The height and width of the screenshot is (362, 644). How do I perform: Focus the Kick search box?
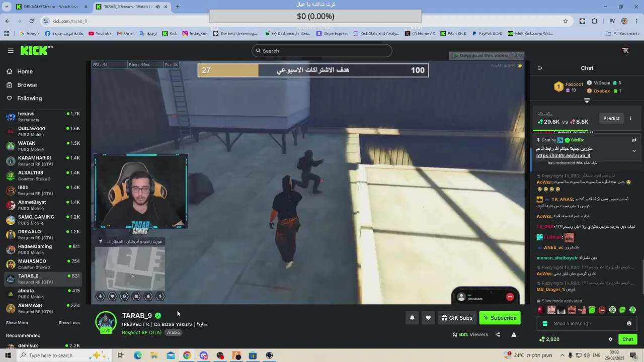pyautogui.click(x=322, y=51)
